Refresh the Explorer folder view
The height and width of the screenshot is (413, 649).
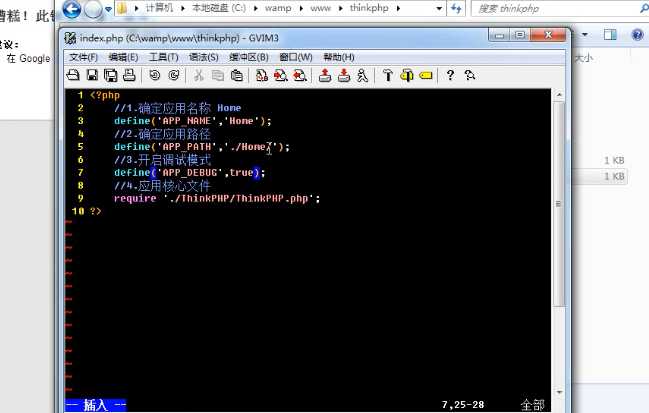(456, 8)
